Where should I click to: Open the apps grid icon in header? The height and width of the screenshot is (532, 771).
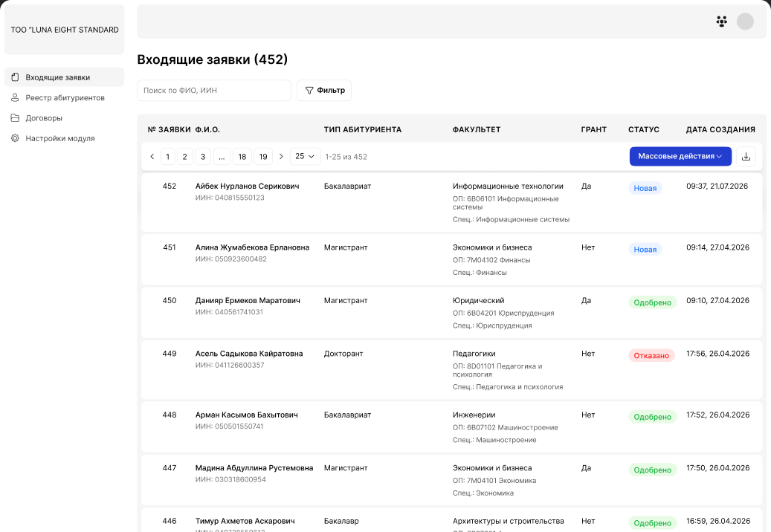(x=721, y=22)
